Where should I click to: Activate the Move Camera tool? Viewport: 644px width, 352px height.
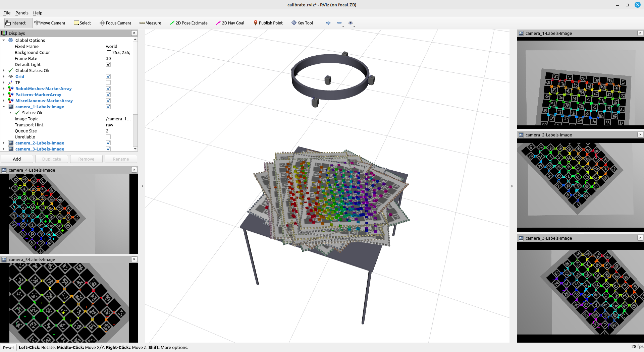pos(50,23)
